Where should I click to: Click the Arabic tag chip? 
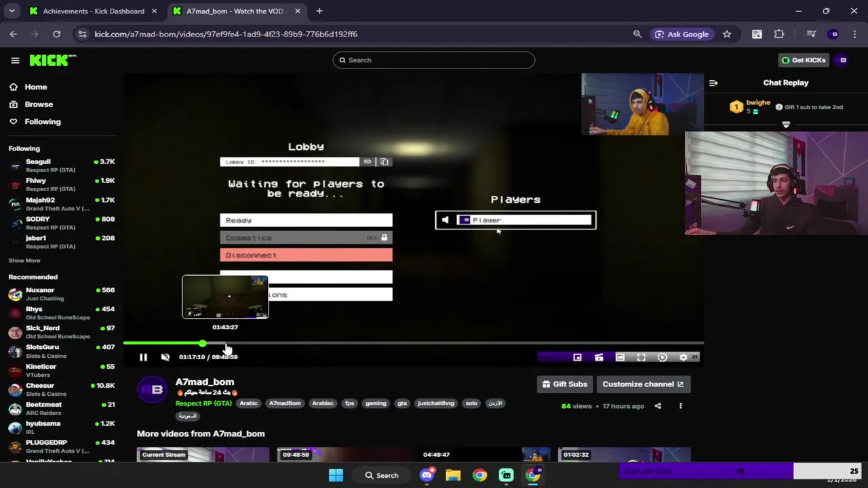(x=248, y=403)
